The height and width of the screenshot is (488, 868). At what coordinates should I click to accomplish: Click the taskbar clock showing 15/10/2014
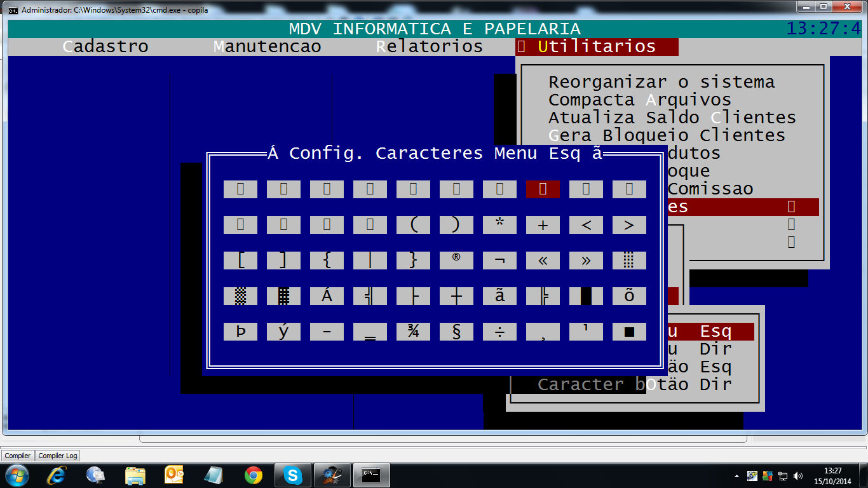pos(832,475)
